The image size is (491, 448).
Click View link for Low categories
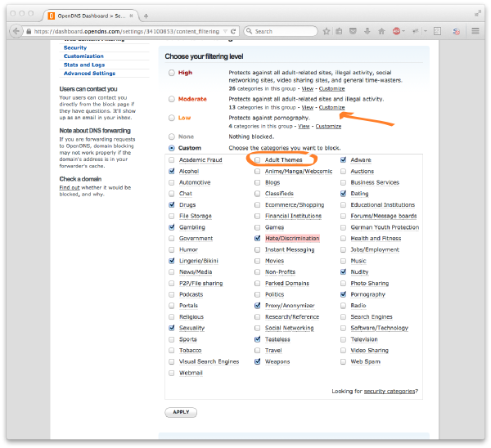304,127
